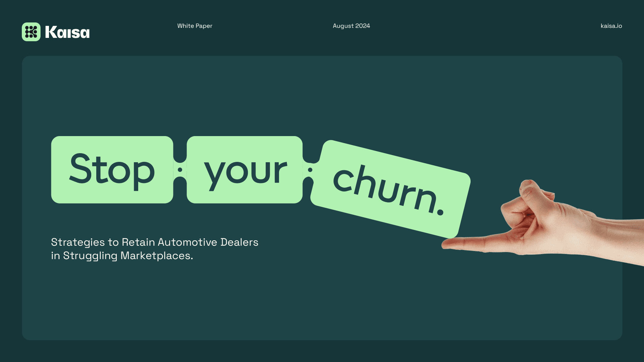
Task: Click the tilted 'churn.' title block
Action: (x=390, y=189)
